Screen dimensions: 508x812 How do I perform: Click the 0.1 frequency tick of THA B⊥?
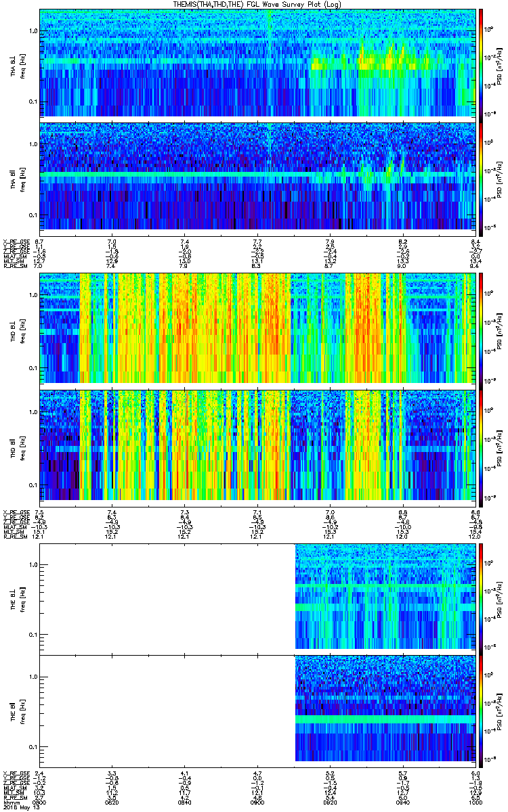click(33, 101)
